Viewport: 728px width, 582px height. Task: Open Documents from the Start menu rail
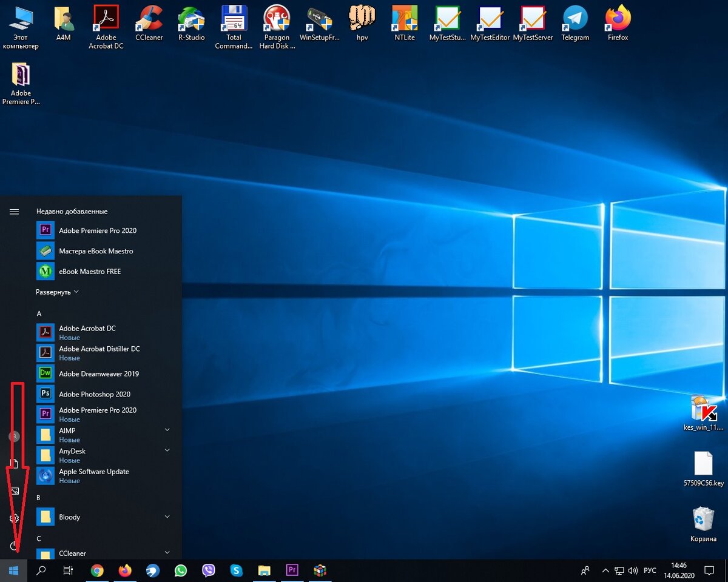tap(14, 463)
